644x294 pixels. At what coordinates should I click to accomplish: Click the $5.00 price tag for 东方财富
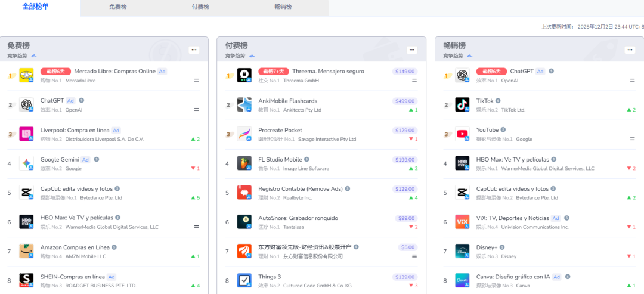(407, 247)
